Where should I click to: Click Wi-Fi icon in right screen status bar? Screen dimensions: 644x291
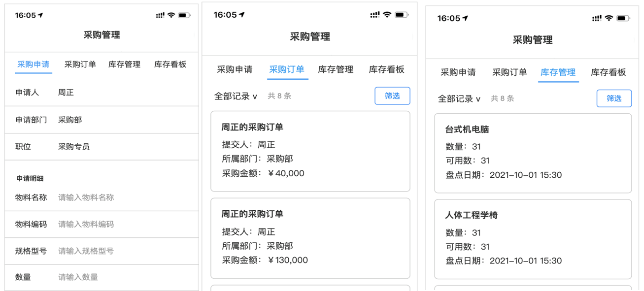(609, 18)
